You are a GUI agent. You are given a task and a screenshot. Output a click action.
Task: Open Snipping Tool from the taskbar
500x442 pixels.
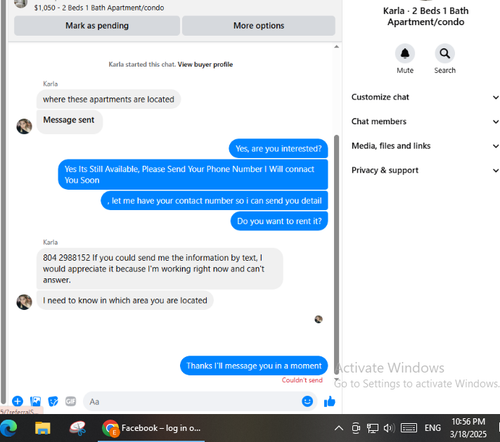pyautogui.click(x=77, y=428)
